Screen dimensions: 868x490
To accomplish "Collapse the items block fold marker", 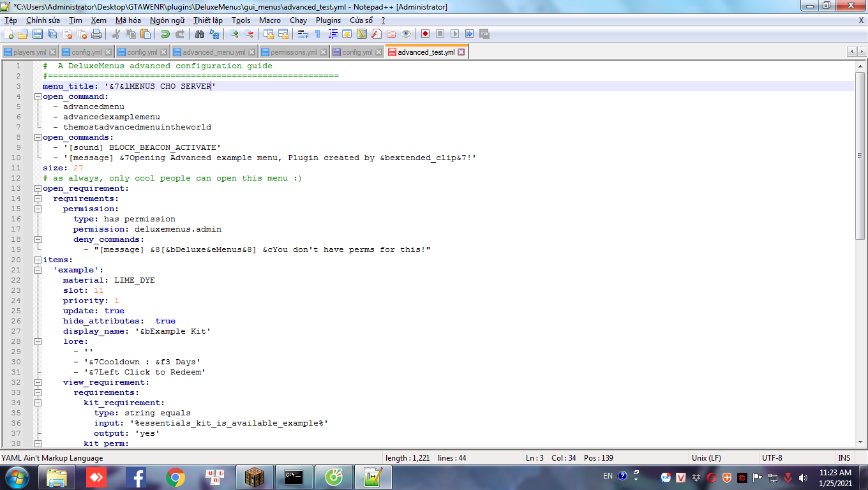I will [38, 260].
